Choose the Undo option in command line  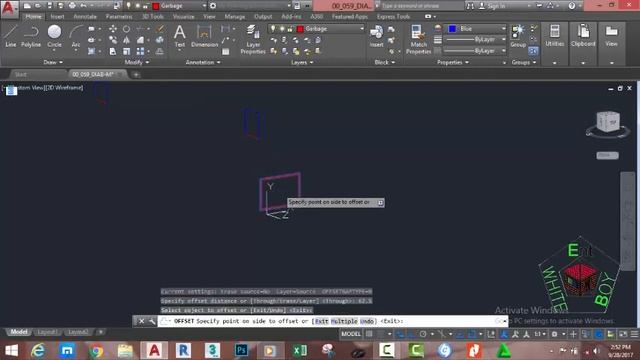click(x=367, y=321)
